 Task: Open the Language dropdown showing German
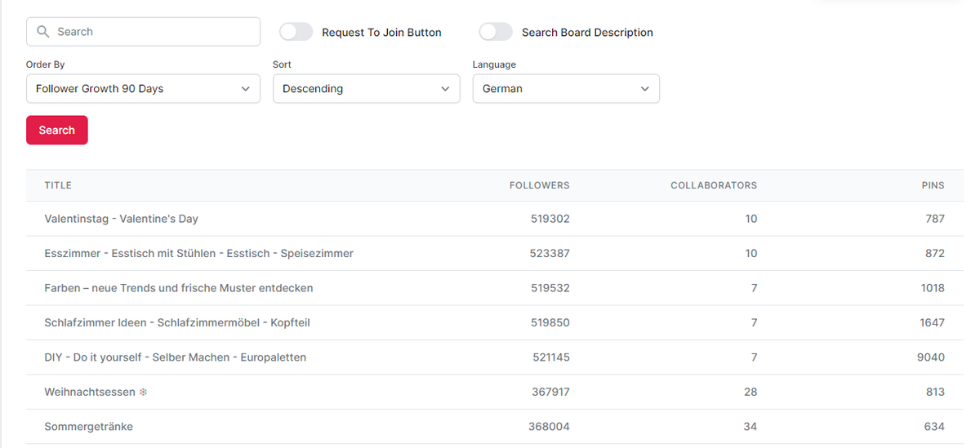tap(566, 89)
